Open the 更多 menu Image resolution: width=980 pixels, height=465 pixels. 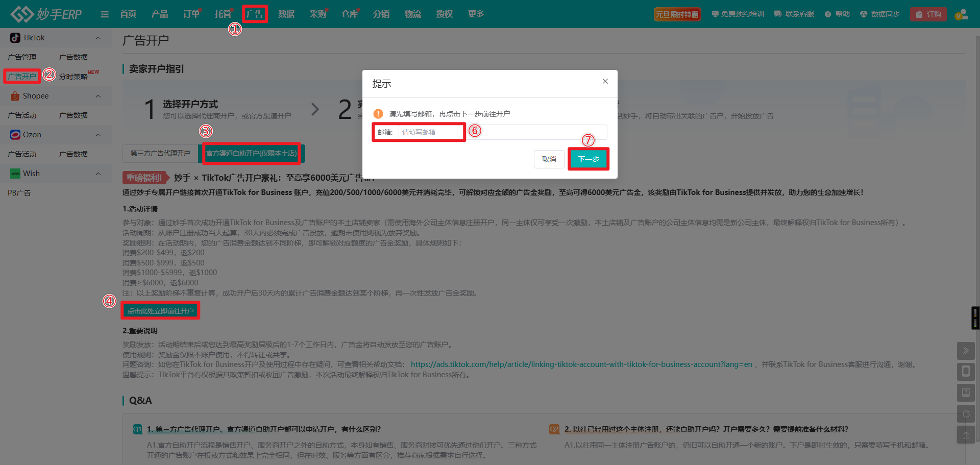[x=476, y=14]
